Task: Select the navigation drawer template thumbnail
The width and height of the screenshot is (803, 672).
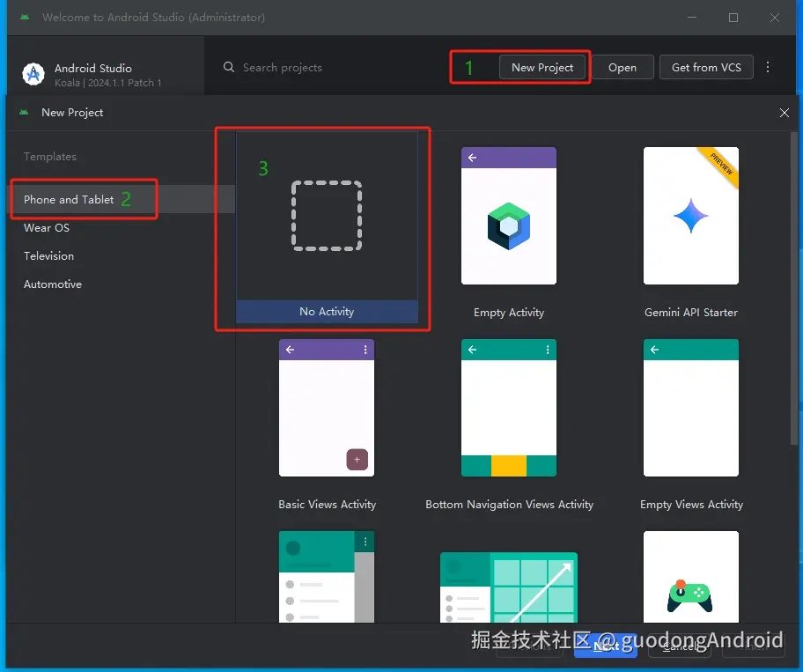Action: click(x=327, y=577)
